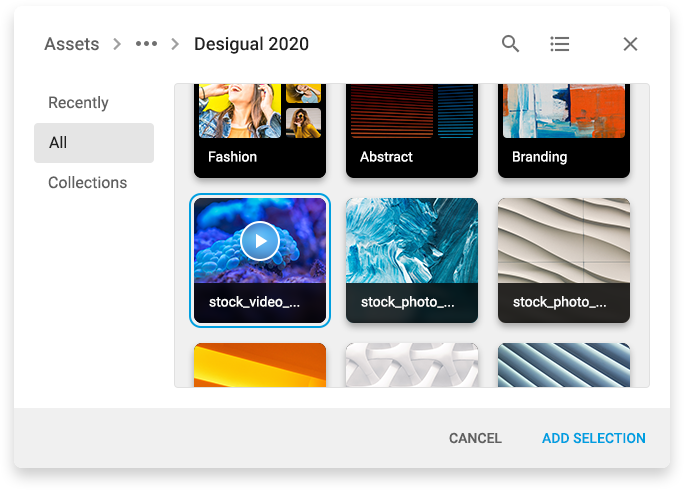
Task: Select the orange yellow image thumbnail
Action: pos(260,365)
